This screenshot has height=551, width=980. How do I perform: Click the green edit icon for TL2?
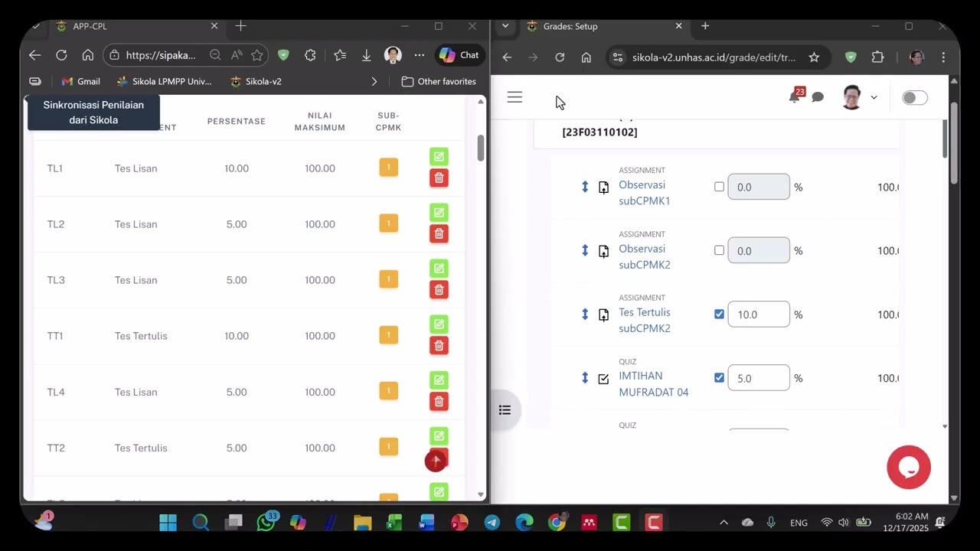[439, 213]
